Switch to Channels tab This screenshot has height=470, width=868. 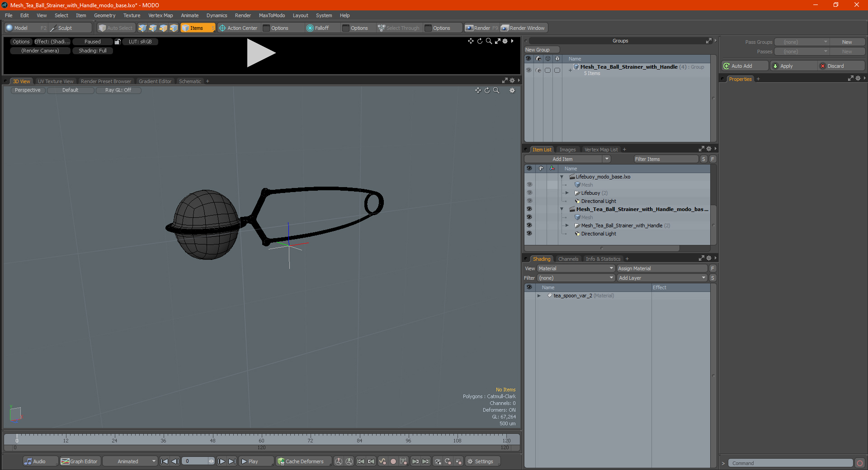coord(568,259)
